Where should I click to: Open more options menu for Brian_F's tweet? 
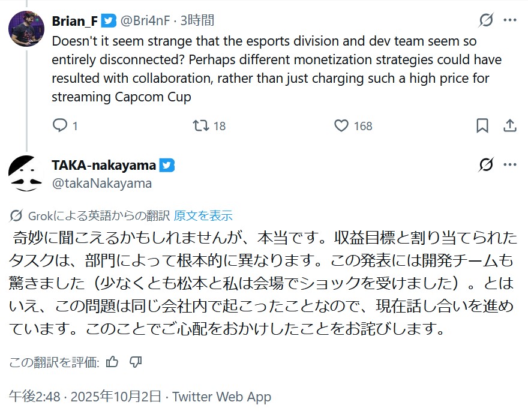[509, 20]
